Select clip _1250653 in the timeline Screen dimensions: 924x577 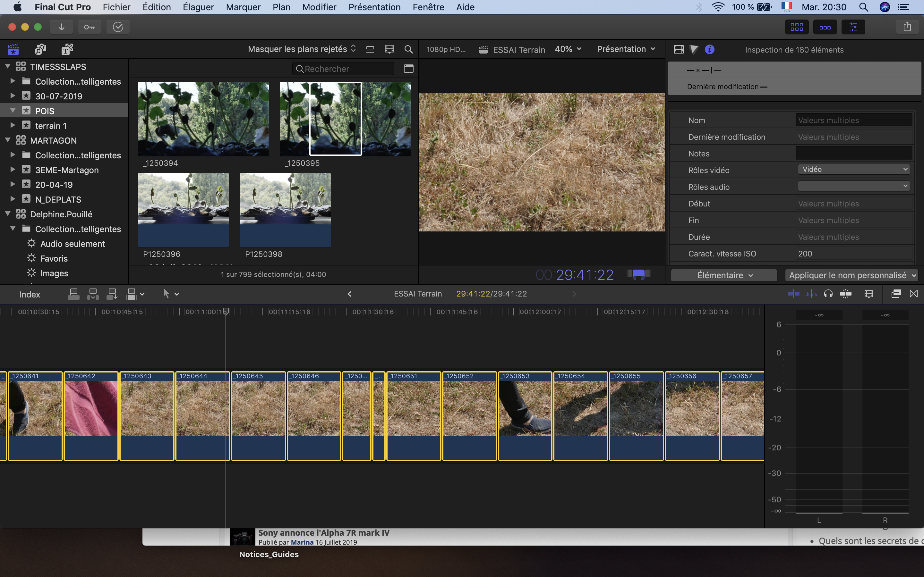tap(525, 408)
